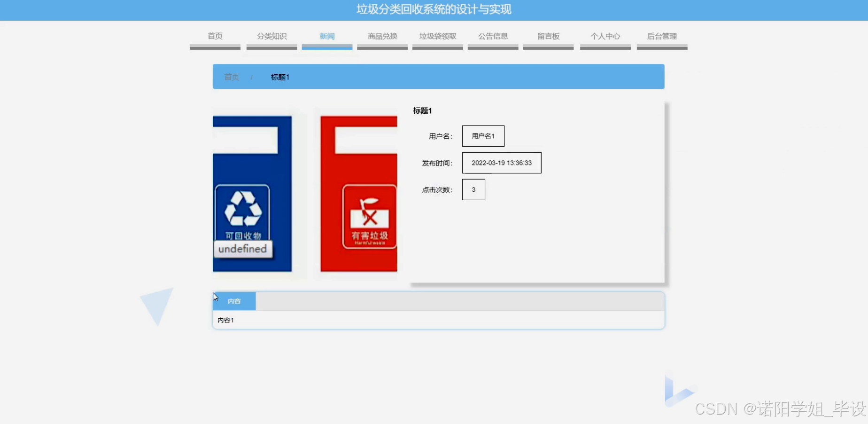Click the 发布时间 timestamp field
This screenshot has height=424, width=868.
tap(501, 163)
